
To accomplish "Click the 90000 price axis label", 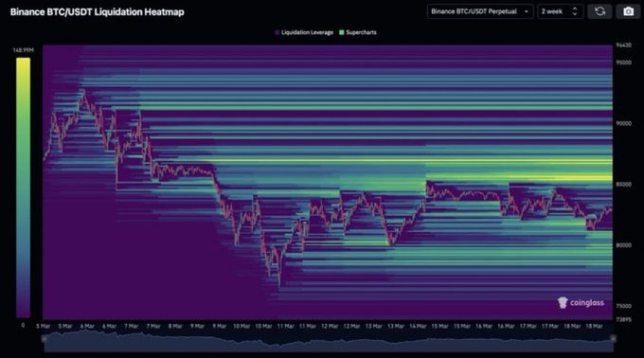I will point(623,123).
